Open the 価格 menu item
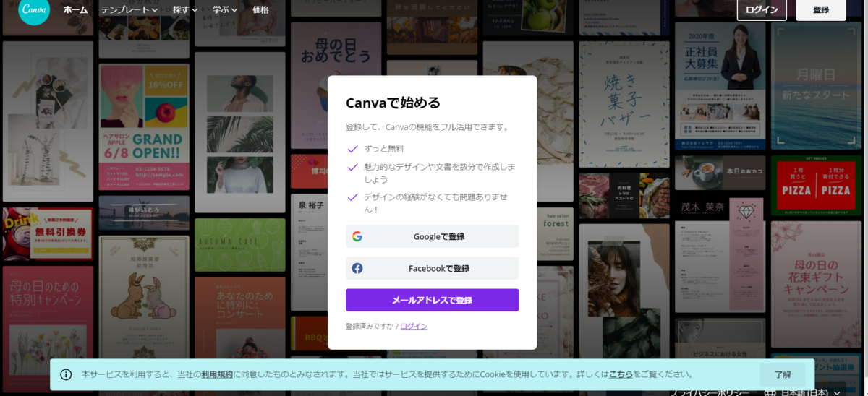 [x=260, y=10]
